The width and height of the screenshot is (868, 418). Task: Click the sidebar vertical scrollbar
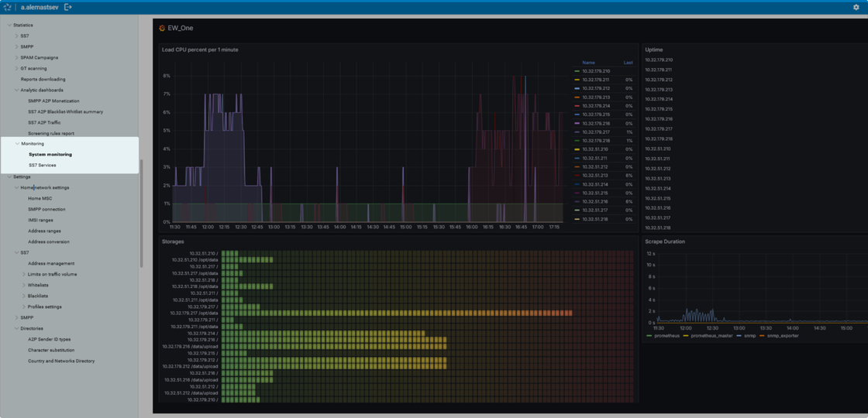(x=141, y=213)
